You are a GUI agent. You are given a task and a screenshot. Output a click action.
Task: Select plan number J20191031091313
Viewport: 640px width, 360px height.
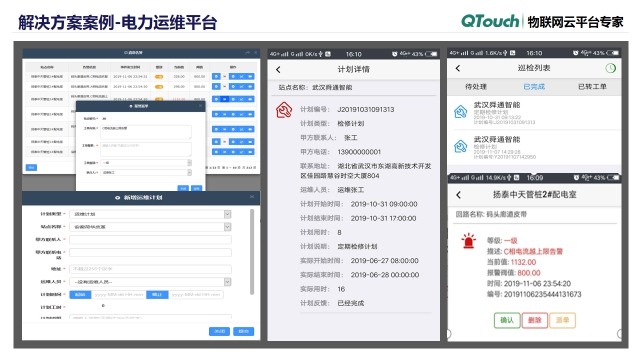[366, 109]
